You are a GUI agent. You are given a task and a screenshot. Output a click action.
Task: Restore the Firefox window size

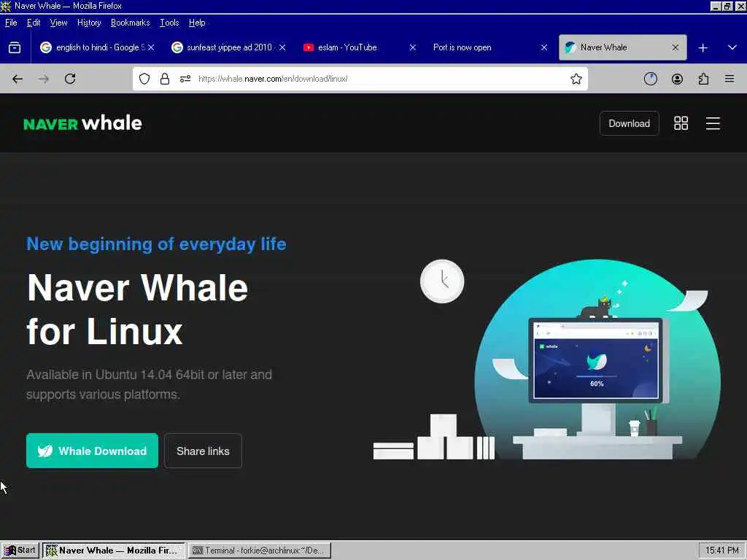727,6
